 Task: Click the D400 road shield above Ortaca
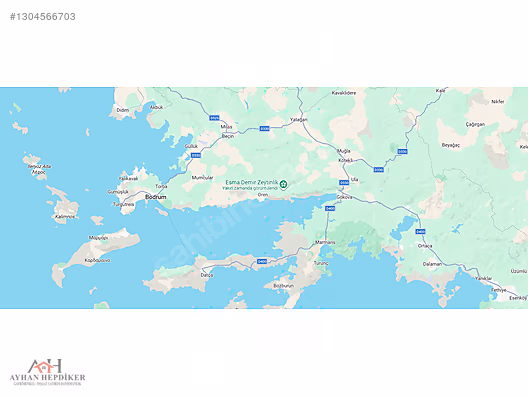pyautogui.click(x=420, y=232)
